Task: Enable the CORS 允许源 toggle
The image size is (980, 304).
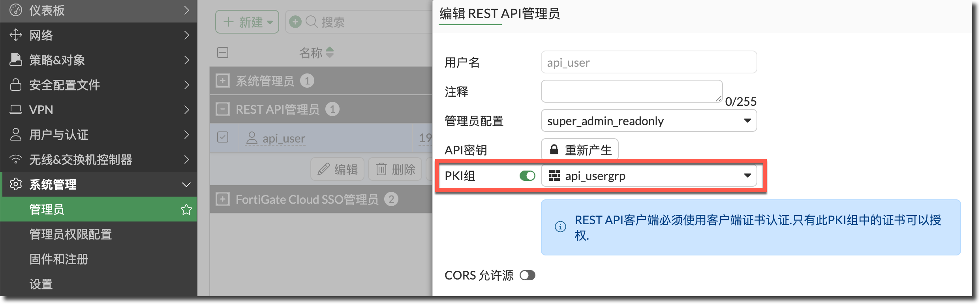Action: coord(527,275)
